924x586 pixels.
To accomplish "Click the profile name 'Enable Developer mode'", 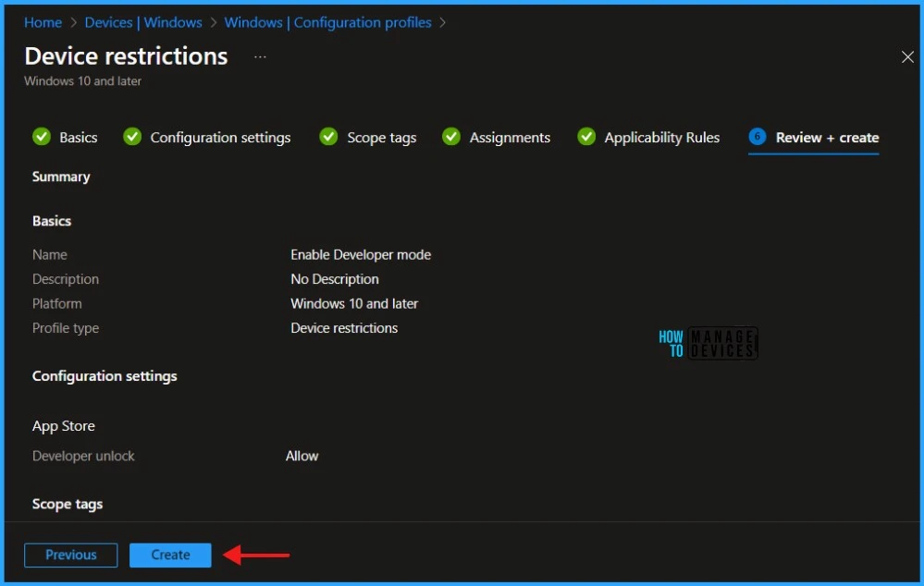I will (361, 254).
